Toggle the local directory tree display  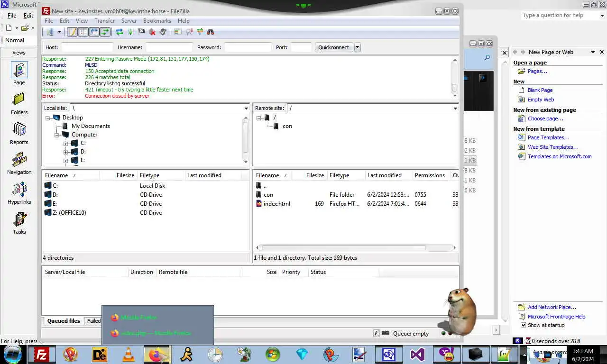click(83, 32)
